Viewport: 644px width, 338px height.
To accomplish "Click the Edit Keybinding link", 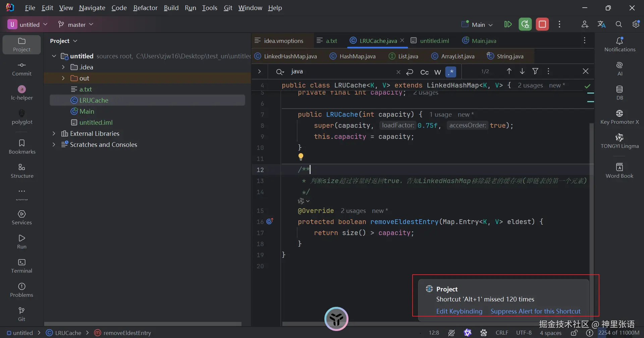I will pos(459,311).
